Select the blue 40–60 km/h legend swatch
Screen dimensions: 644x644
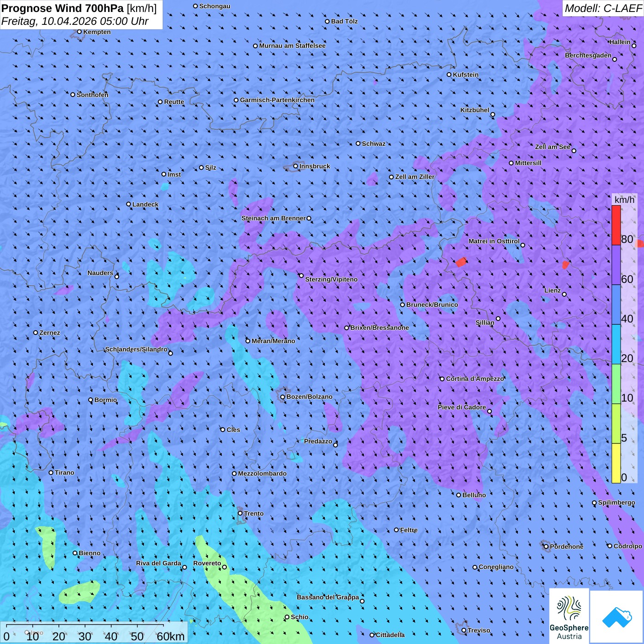(616, 305)
